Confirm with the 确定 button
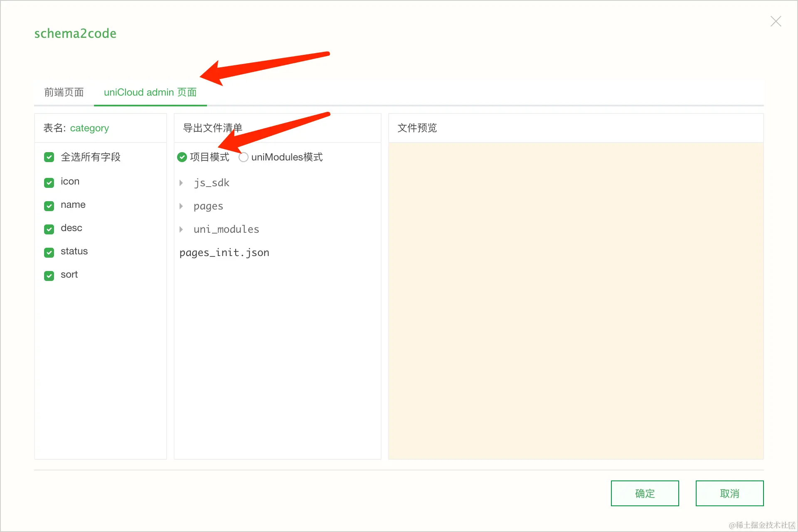 [x=645, y=493]
